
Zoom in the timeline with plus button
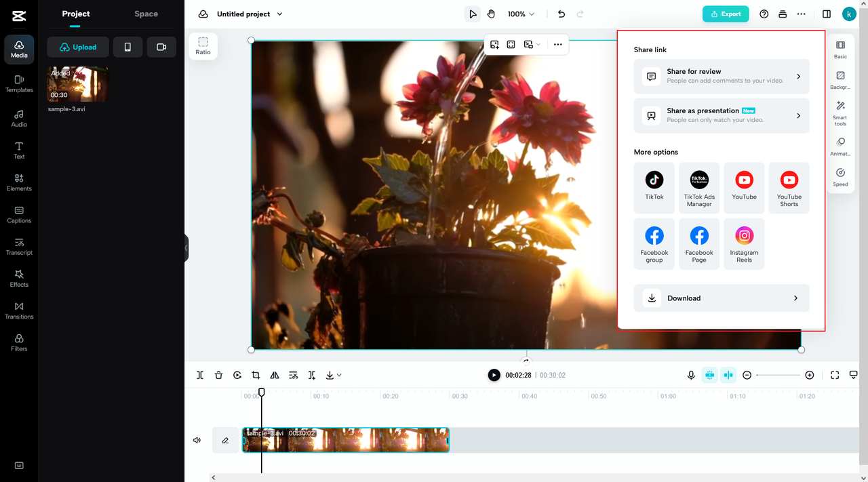click(810, 375)
